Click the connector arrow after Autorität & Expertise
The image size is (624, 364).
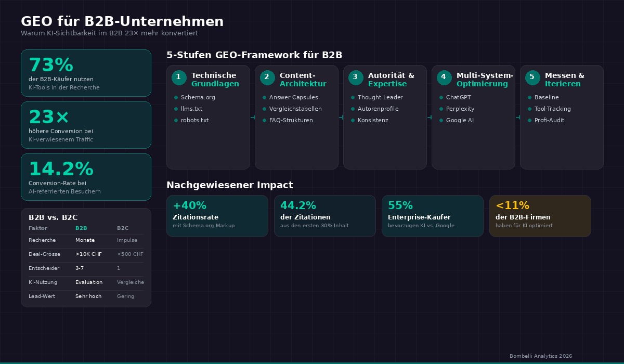(429, 117)
